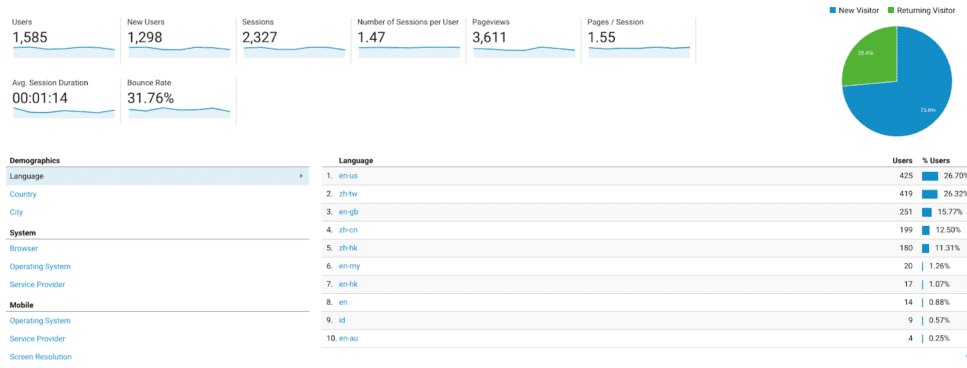Select the New Users metric tile
This screenshot has height=368, width=967.
pyautogui.click(x=178, y=40)
